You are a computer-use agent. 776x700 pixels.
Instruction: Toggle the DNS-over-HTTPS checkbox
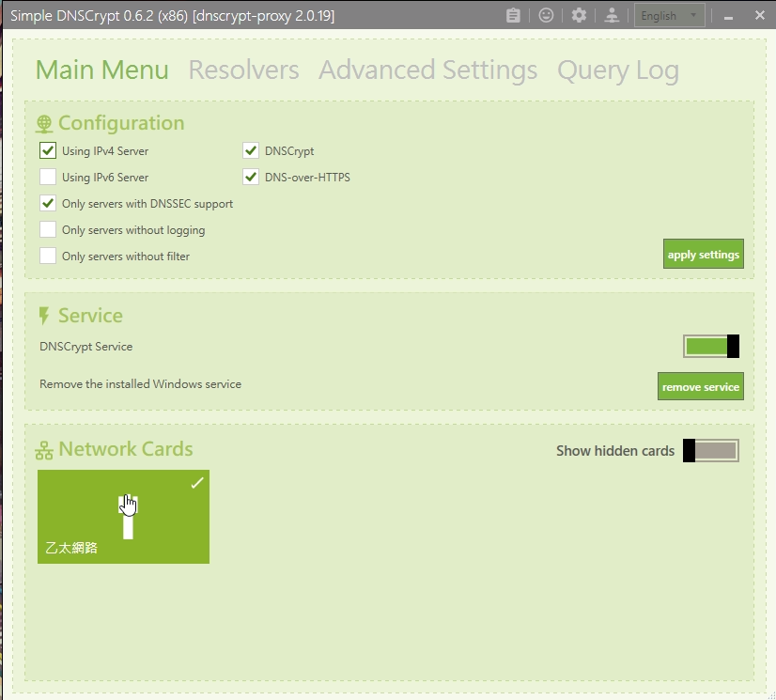[x=251, y=177]
